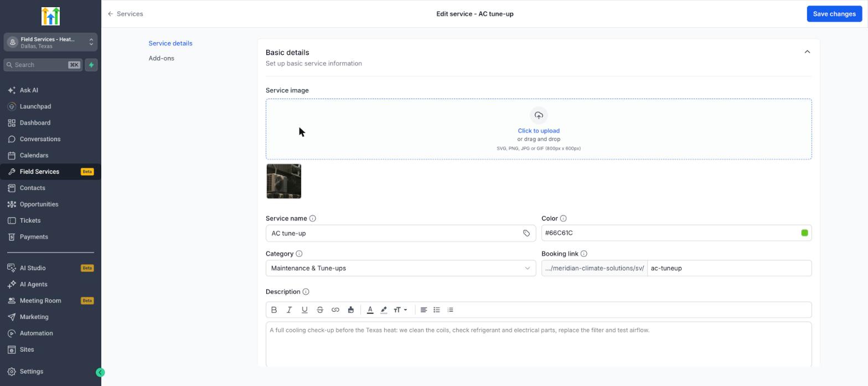Click the info icon beside Description
The height and width of the screenshot is (386, 868).
pyautogui.click(x=306, y=292)
